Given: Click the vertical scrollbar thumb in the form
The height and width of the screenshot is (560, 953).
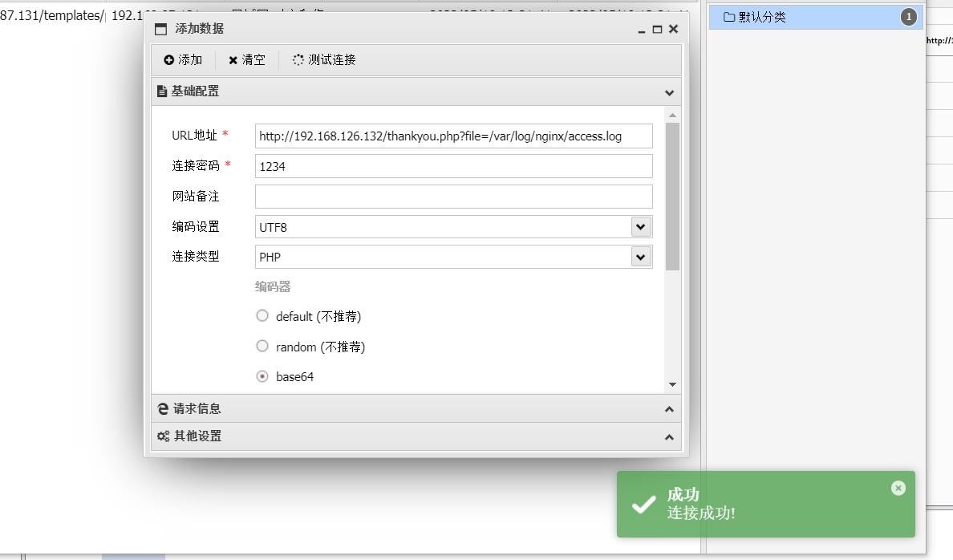Looking at the screenshot, I should tap(672, 196).
